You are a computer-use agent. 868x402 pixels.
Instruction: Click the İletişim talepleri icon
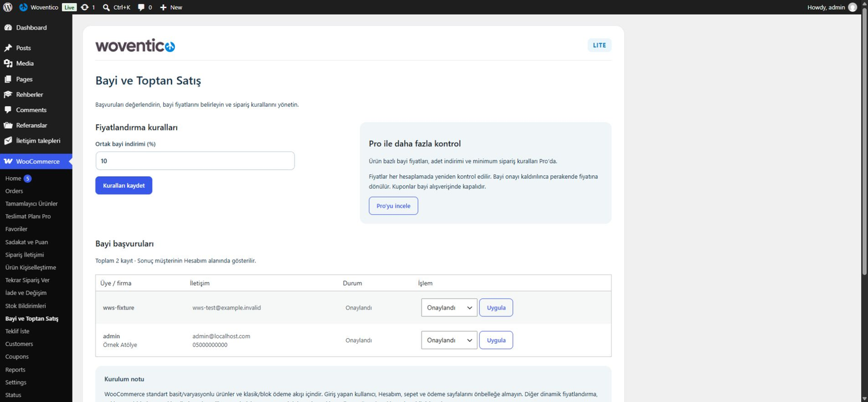pos(8,141)
